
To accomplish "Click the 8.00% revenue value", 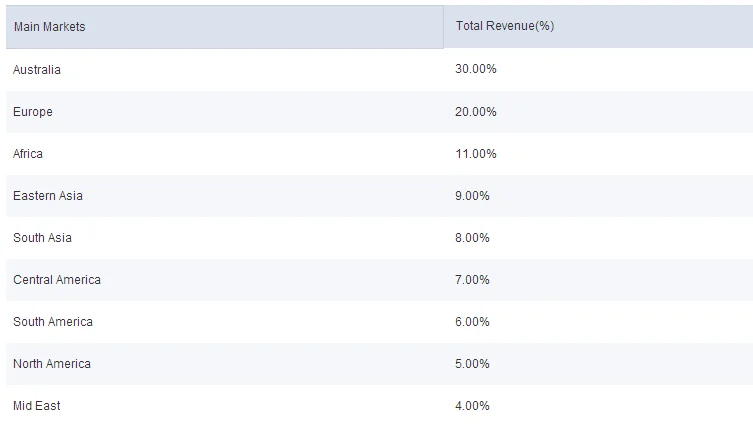I will [472, 238].
